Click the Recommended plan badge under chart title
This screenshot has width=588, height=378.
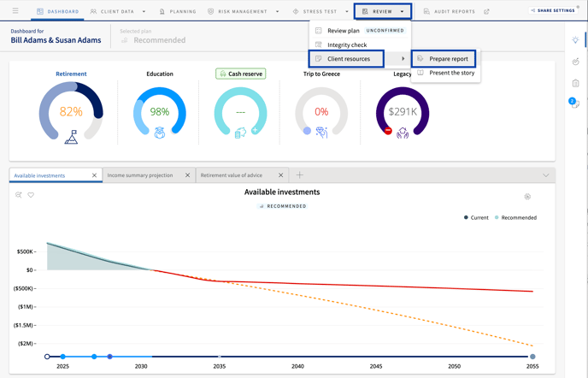(283, 206)
